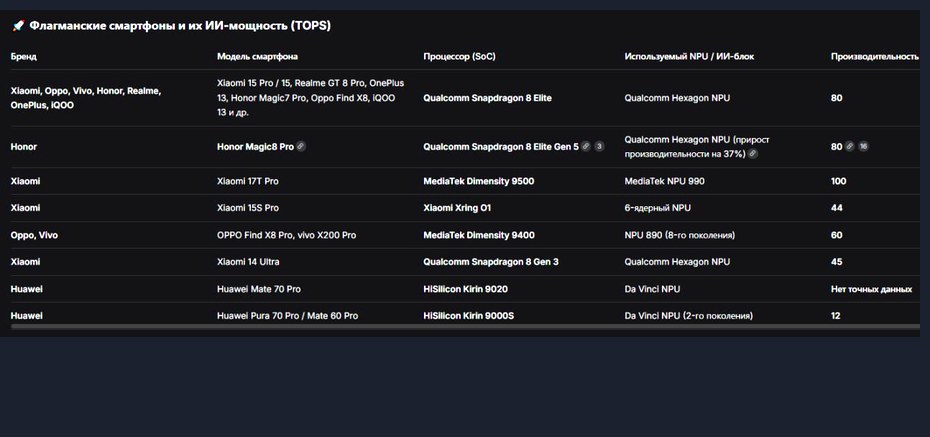
Task: Click the NPU 890 (8-го поколения) cell
Action: point(680,235)
